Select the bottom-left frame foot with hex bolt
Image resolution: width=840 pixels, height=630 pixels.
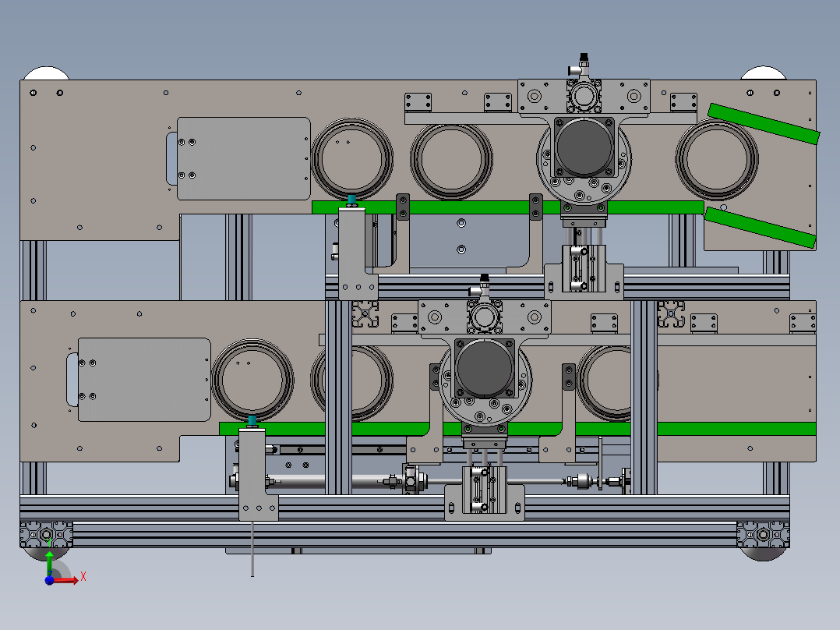coord(47,535)
